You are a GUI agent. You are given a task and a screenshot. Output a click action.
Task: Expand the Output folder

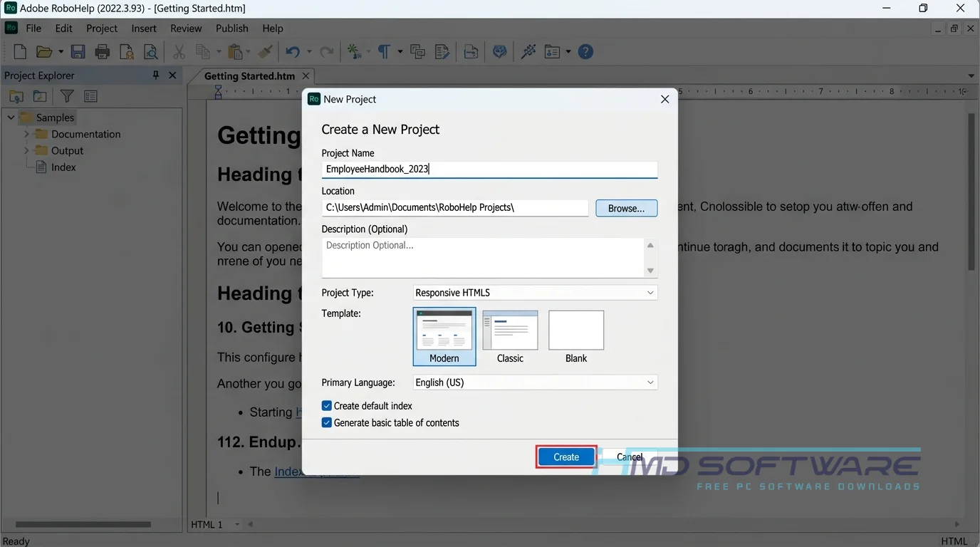tap(27, 150)
